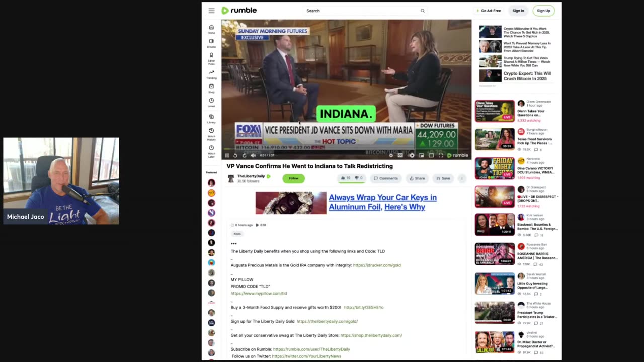644x362 pixels.
Task: Open twitter.com/YourLibertyNews link
Action: pos(306,356)
